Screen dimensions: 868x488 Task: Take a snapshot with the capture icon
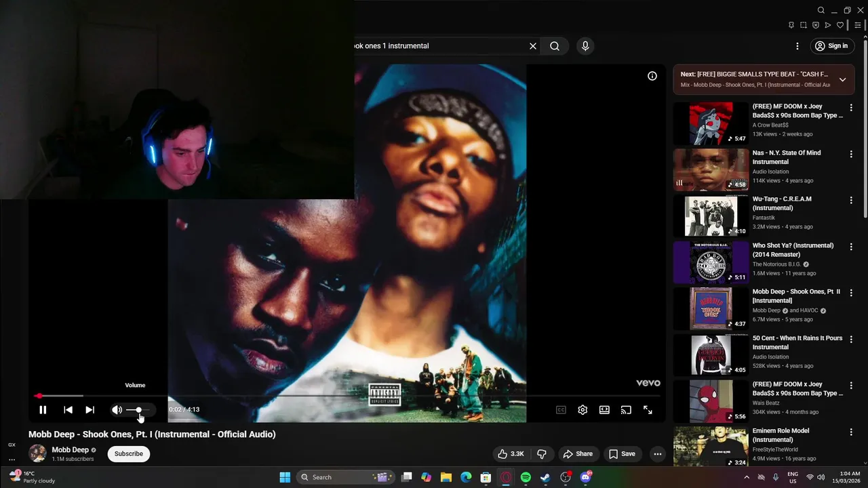tap(804, 25)
